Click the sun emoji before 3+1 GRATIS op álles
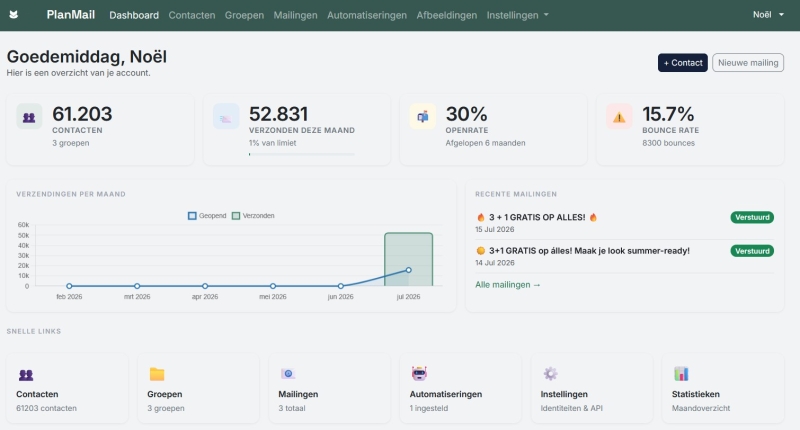 480,251
